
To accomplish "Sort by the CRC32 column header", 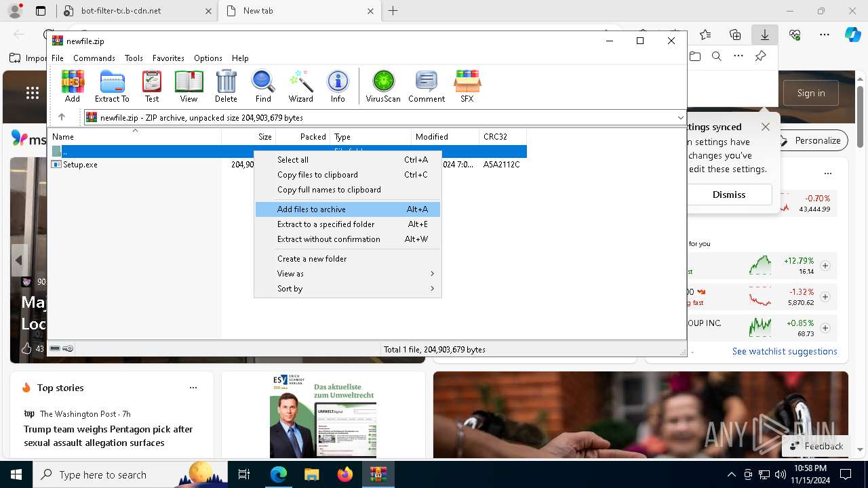I will [x=502, y=137].
